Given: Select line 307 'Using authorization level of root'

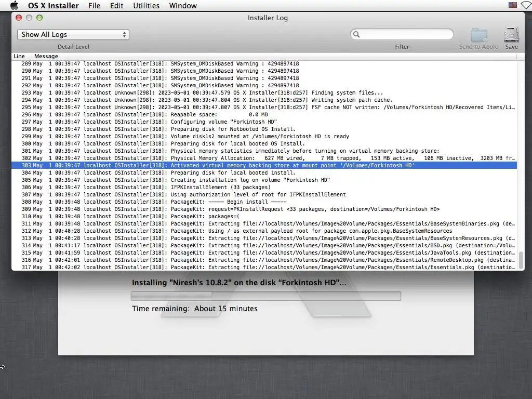Looking at the screenshot, I should 264,194.
